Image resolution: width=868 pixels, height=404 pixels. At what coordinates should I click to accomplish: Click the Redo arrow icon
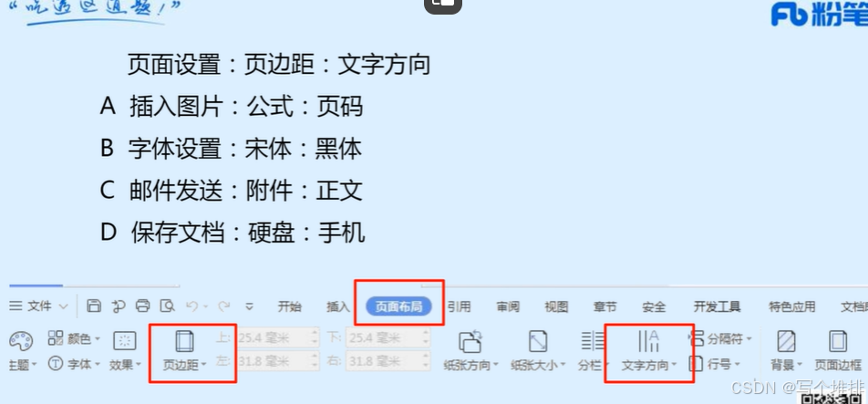(223, 306)
